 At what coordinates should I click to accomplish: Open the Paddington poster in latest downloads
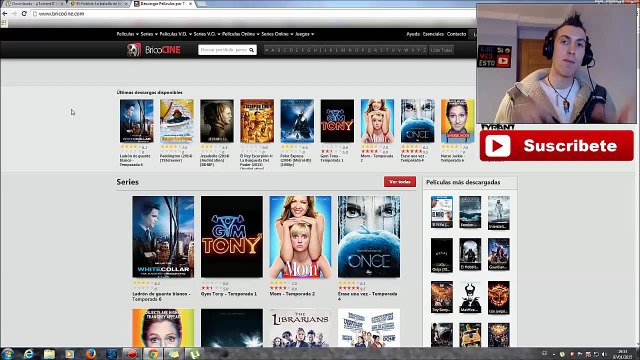(x=176, y=121)
